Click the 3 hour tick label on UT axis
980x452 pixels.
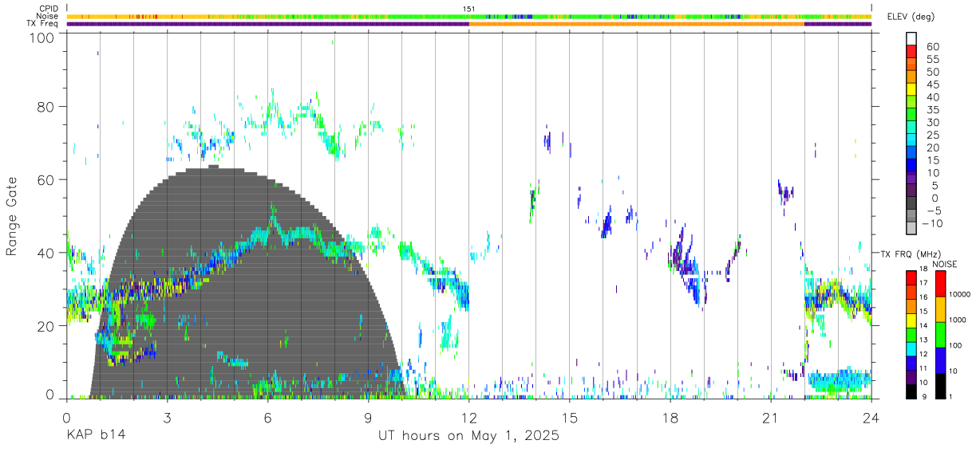pos(167,417)
